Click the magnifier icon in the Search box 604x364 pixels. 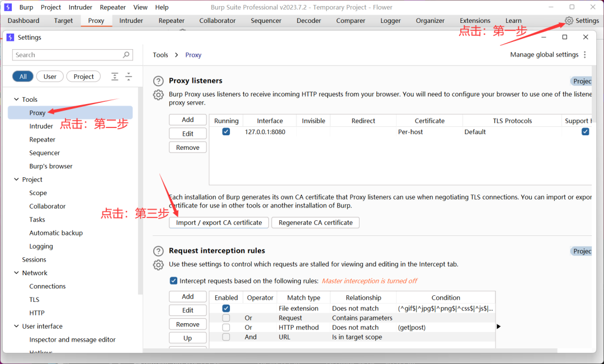(x=126, y=55)
